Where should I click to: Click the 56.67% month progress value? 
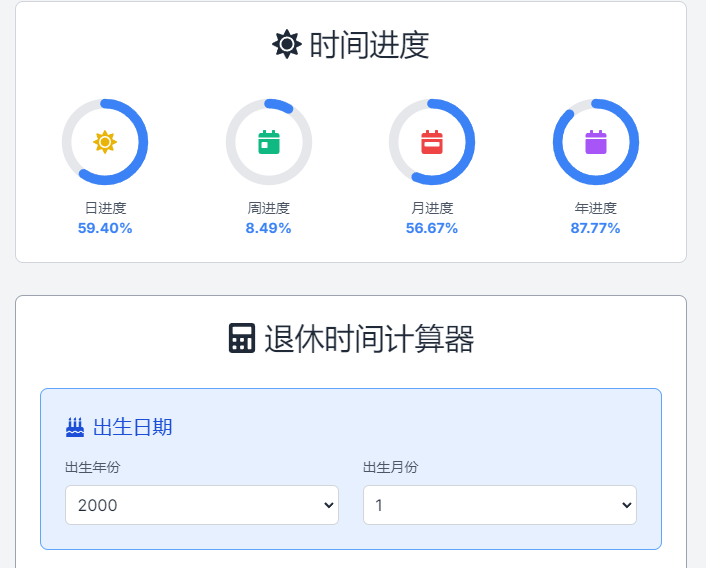click(x=432, y=228)
